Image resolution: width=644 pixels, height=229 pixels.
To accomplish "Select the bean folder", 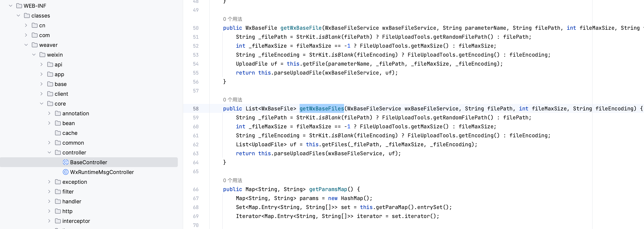I will tap(69, 123).
